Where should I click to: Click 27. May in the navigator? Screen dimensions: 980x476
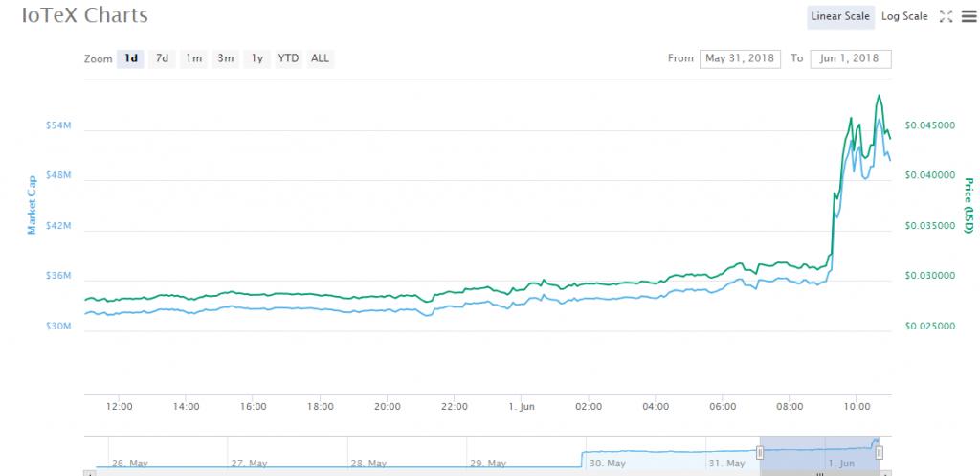(250, 464)
